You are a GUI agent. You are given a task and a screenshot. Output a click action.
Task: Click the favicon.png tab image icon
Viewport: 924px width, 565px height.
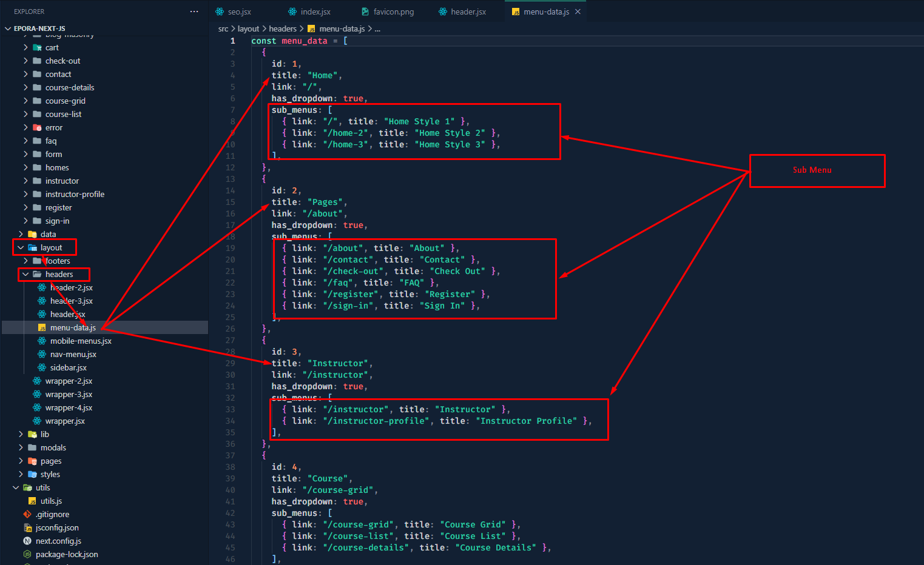pos(365,12)
